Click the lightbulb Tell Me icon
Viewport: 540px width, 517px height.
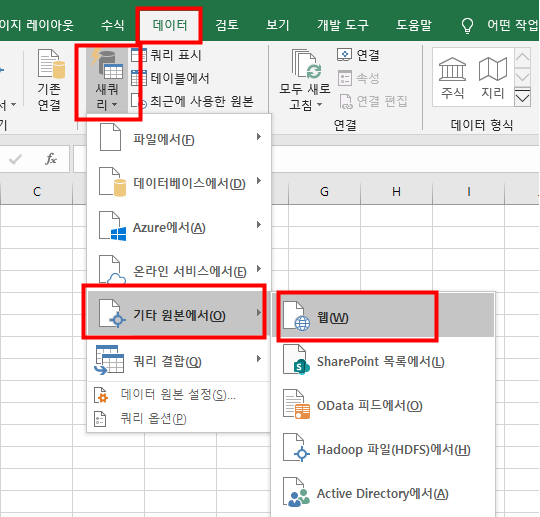coord(467,26)
